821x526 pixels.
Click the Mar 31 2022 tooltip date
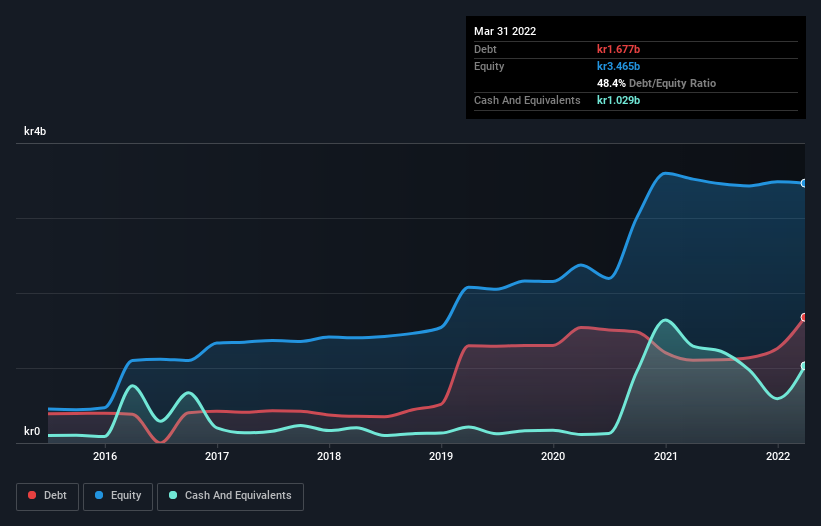505,31
